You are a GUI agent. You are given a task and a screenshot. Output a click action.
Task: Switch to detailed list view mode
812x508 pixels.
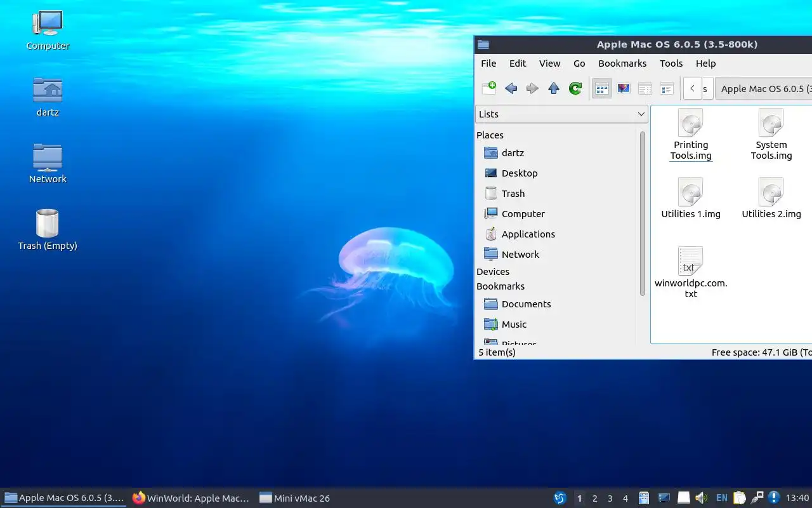point(667,88)
